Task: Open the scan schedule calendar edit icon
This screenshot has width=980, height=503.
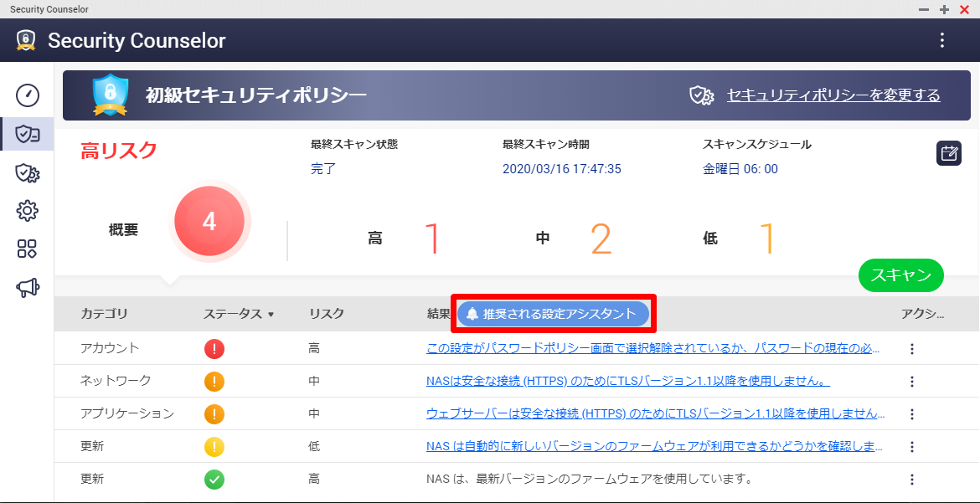Action: click(949, 153)
